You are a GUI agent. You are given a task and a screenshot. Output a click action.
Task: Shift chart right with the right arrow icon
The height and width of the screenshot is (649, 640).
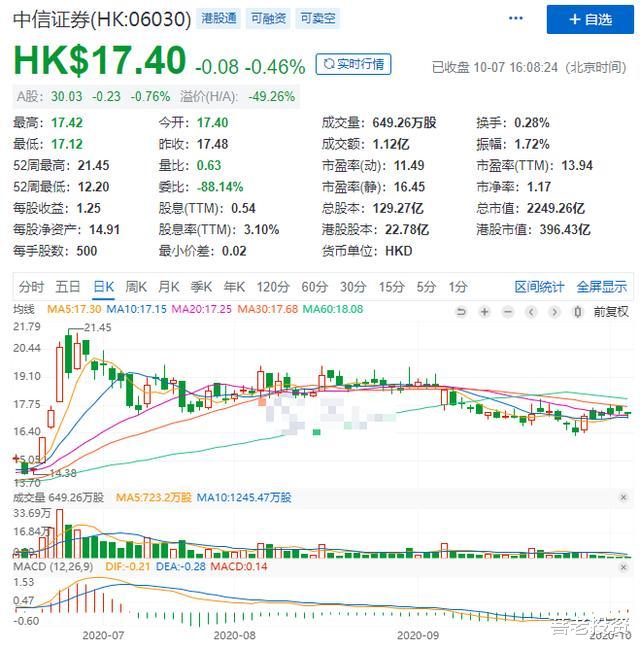coord(555,312)
